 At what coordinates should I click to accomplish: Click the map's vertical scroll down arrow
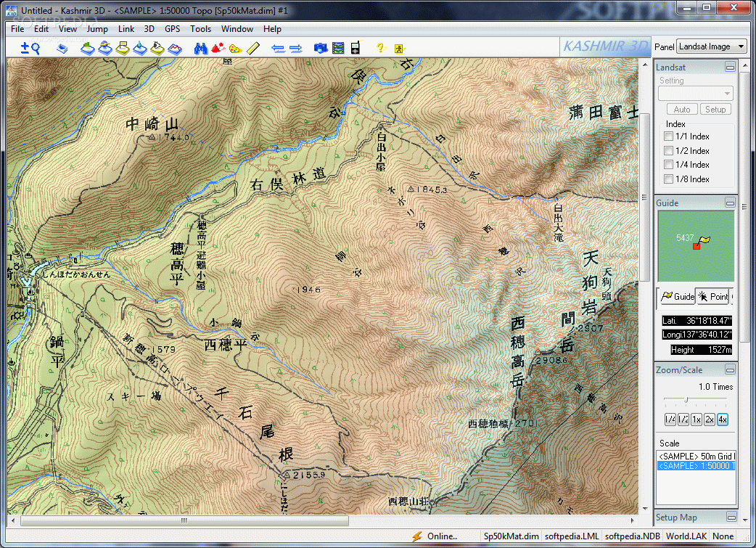644,509
